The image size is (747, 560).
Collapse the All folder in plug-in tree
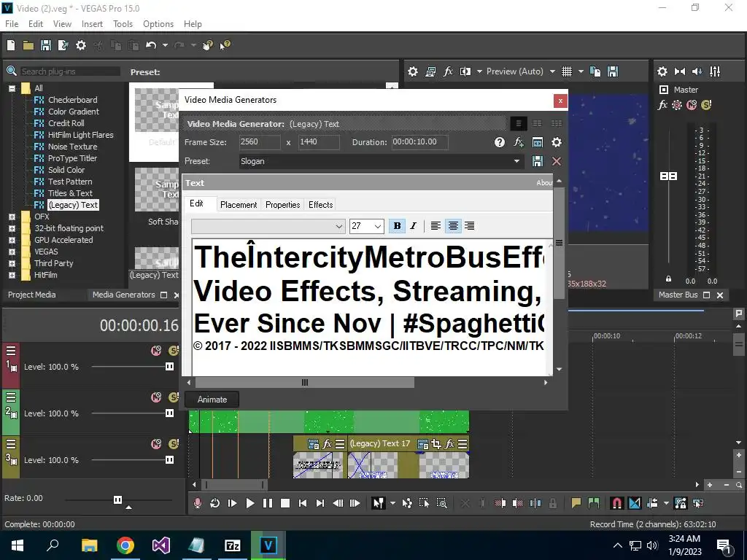pos(12,88)
